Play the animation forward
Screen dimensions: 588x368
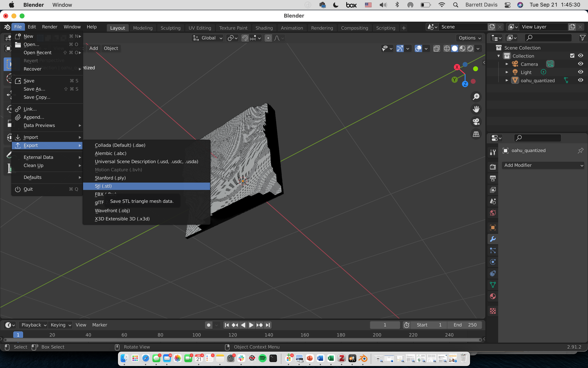[251, 325]
